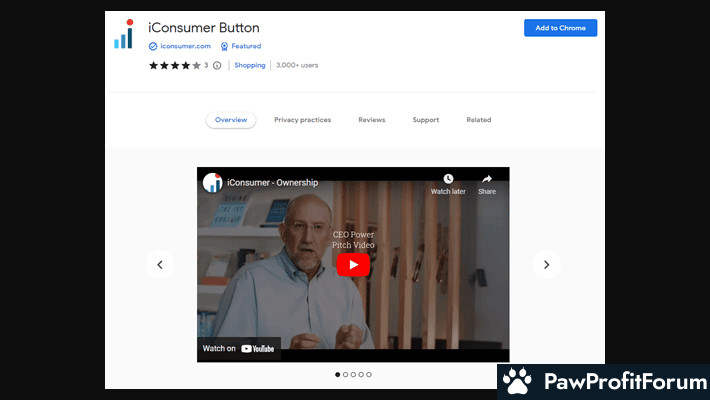Click the Watch later clock icon
Image resolution: width=710 pixels, height=400 pixels.
(448, 179)
